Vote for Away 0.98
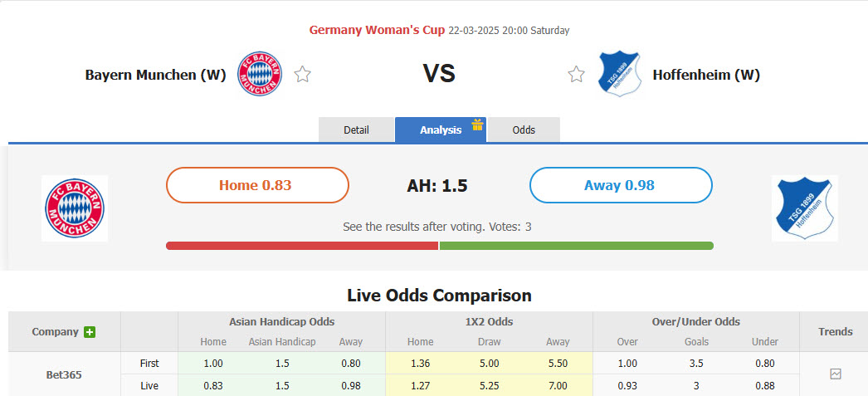Viewport: 868px width, 396px height. [x=620, y=185]
